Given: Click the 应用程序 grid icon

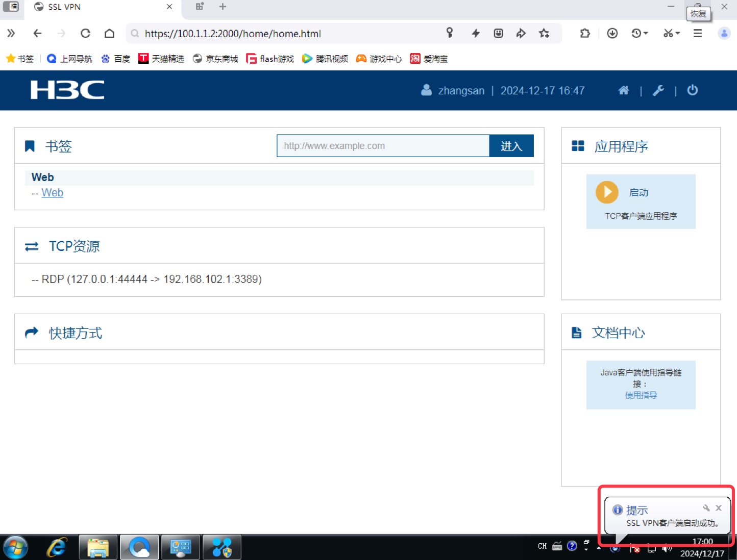Looking at the screenshot, I should point(578,146).
